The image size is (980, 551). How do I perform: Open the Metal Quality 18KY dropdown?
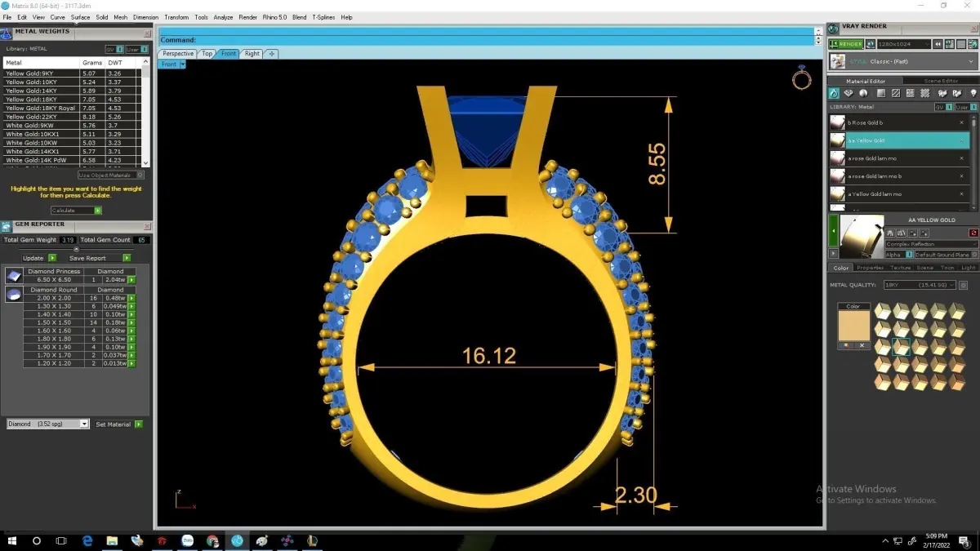coord(920,285)
